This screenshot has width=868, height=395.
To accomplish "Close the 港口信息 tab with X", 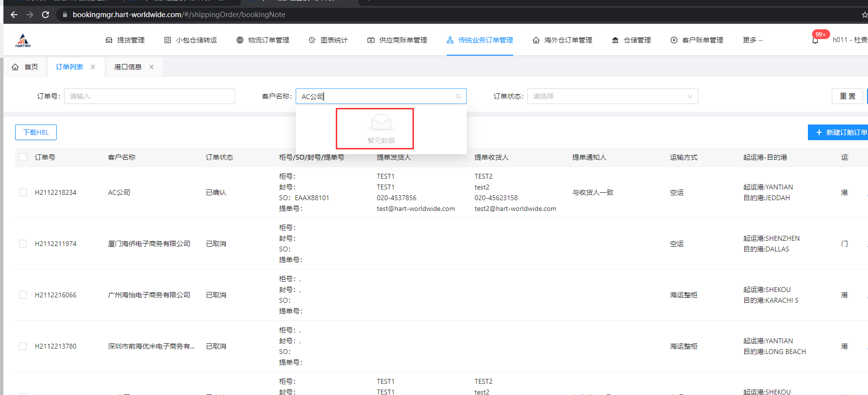I will click(x=152, y=67).
